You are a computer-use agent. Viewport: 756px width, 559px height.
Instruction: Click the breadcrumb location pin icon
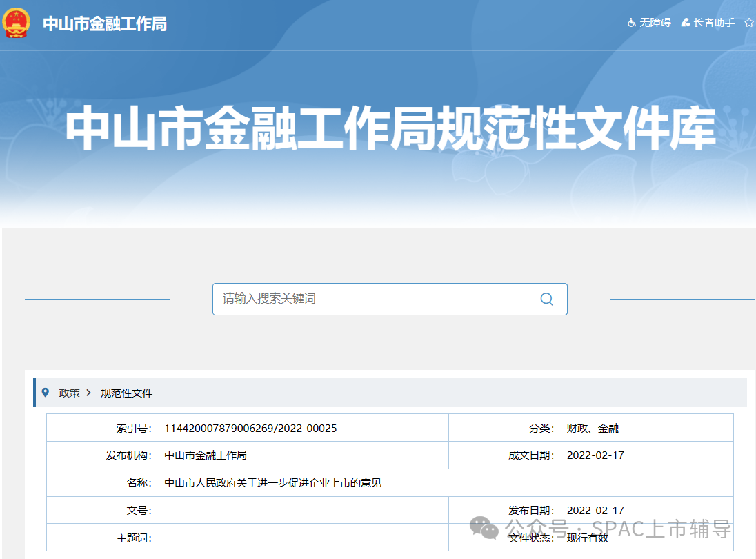coord(46,393)
